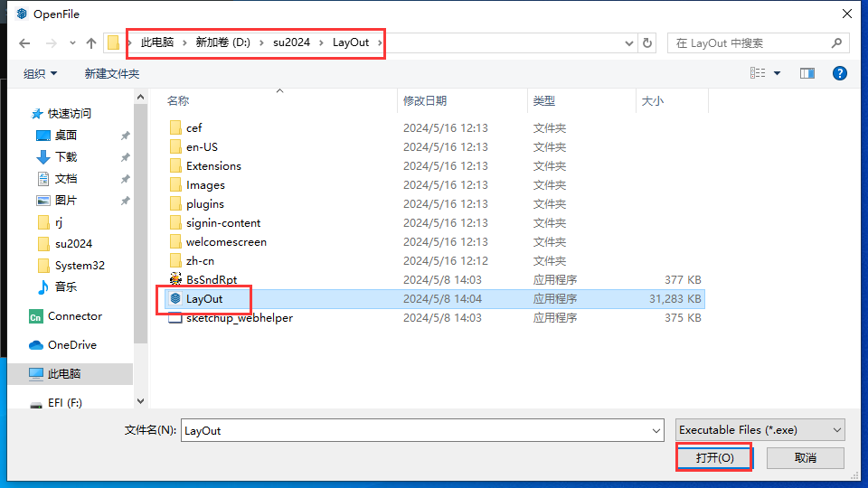Click the 取消 button
868x488 pixels.
[x=806, y=457]
